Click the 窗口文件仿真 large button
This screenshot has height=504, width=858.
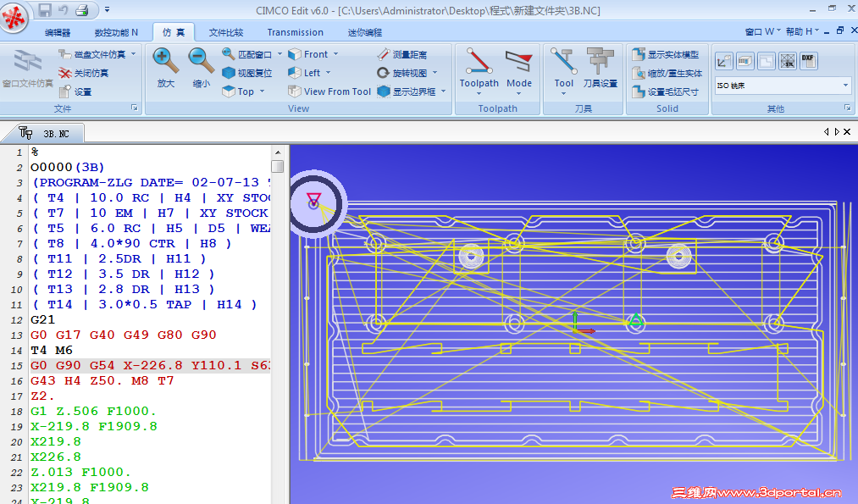coord(27,68)
